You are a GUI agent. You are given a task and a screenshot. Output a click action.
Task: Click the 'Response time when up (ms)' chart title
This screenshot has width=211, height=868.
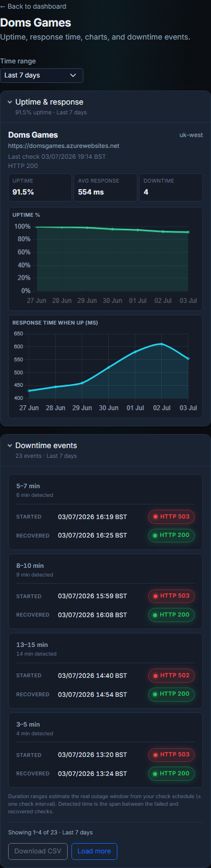55,323
